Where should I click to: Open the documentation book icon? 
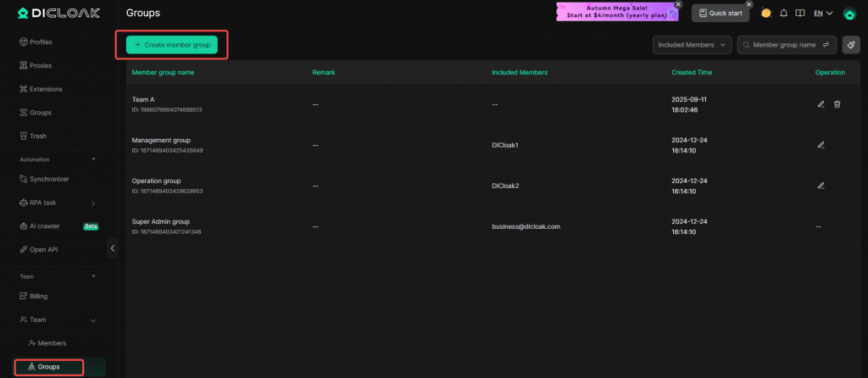[x=799, y=14]
